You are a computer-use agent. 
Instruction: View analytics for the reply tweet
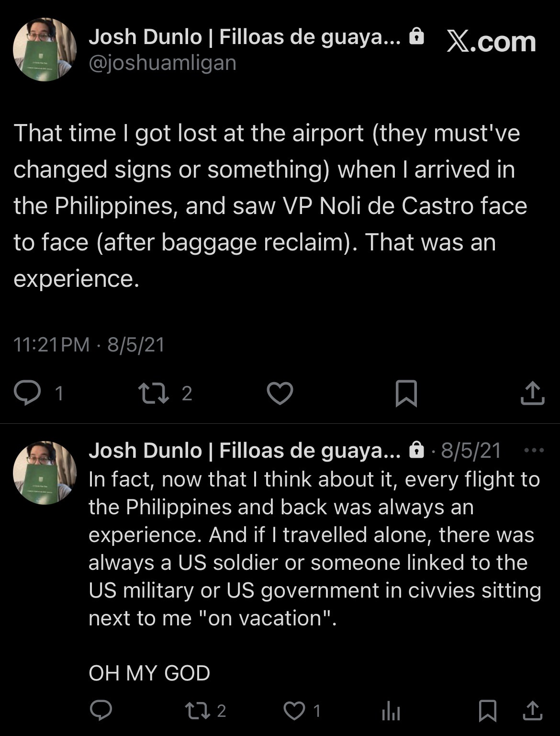391,712
